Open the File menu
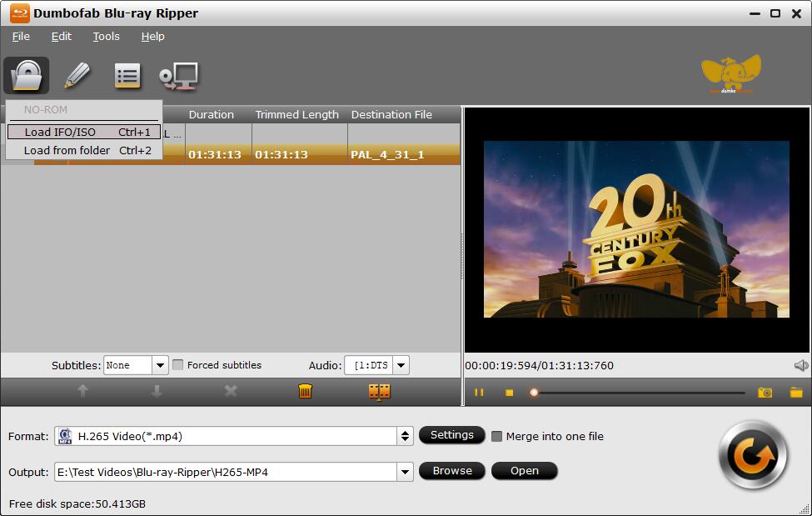Viewport: 812px width, 516px height. [x=21, y=37]
